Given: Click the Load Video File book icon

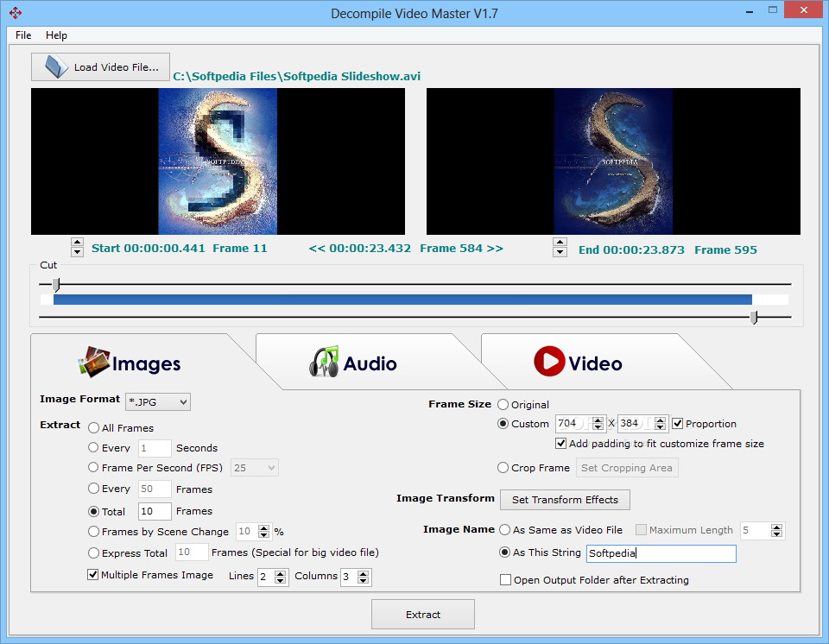Looking at the screenshot, I should [x=55, y=66].
